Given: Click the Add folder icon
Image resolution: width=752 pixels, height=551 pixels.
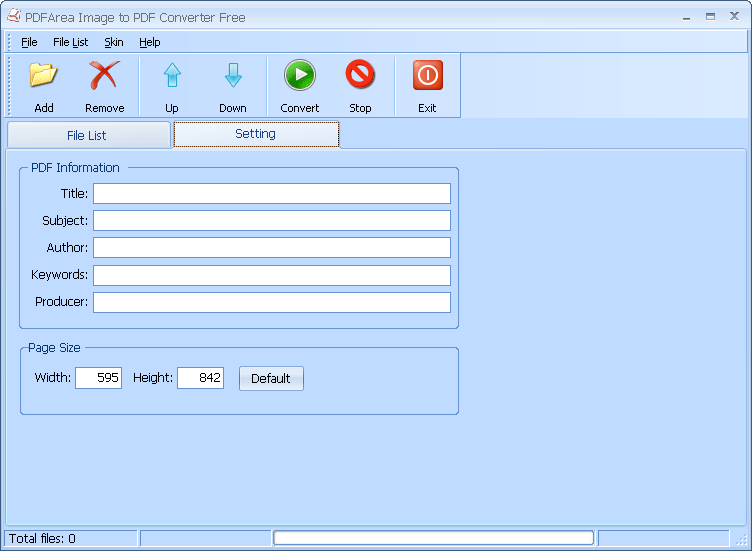Looking at the screenshot, I should coord(43,75).
